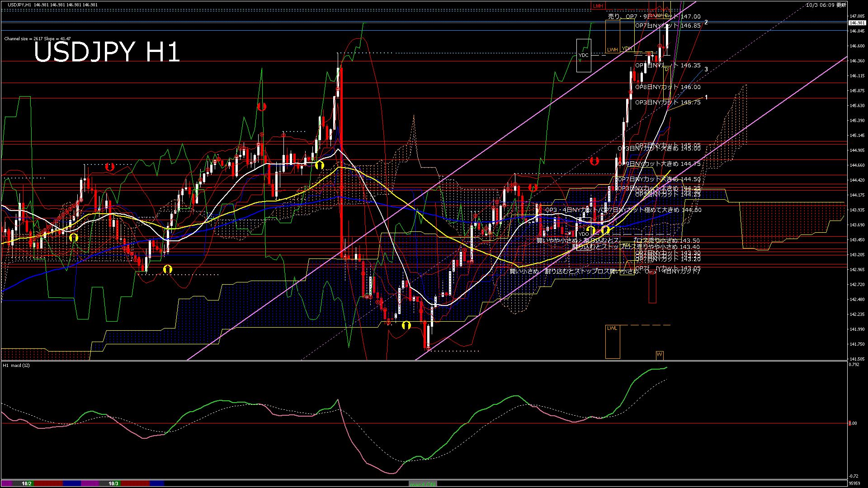Click the leftmost red down-arrow signal marker
Image resolution: width=868 pixels, height=488 pixels.
tap(109, 167)
